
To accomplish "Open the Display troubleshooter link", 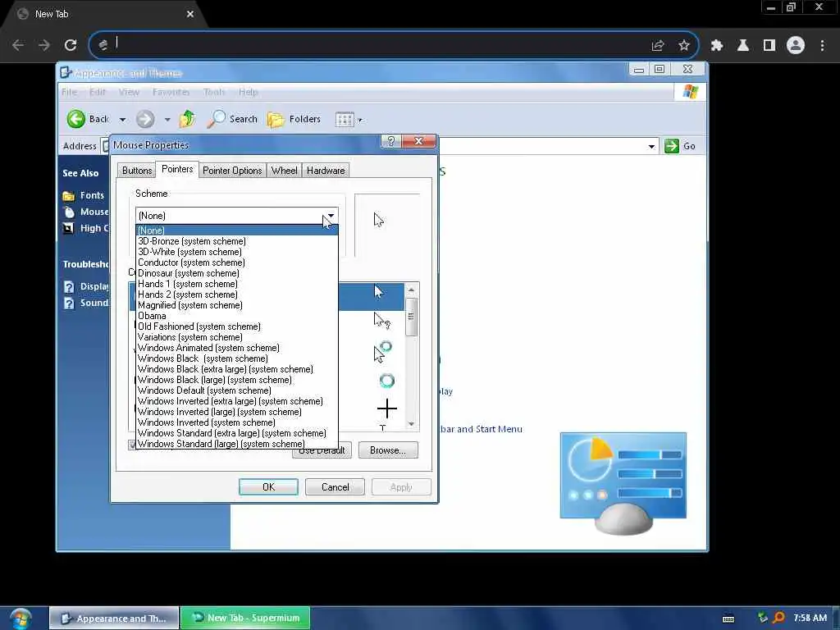I will tap(94, 286).
